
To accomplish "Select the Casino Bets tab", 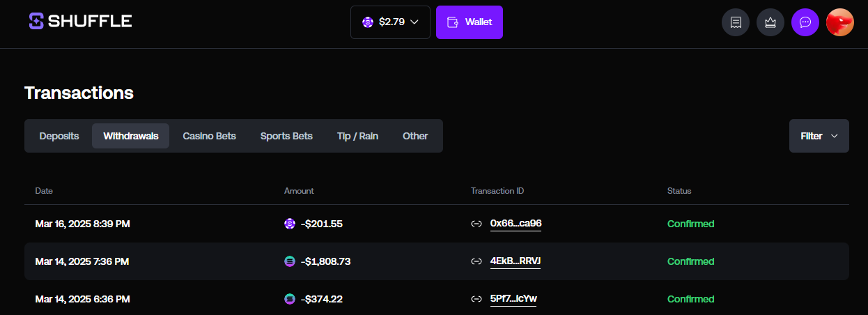I will coord(210,136).
